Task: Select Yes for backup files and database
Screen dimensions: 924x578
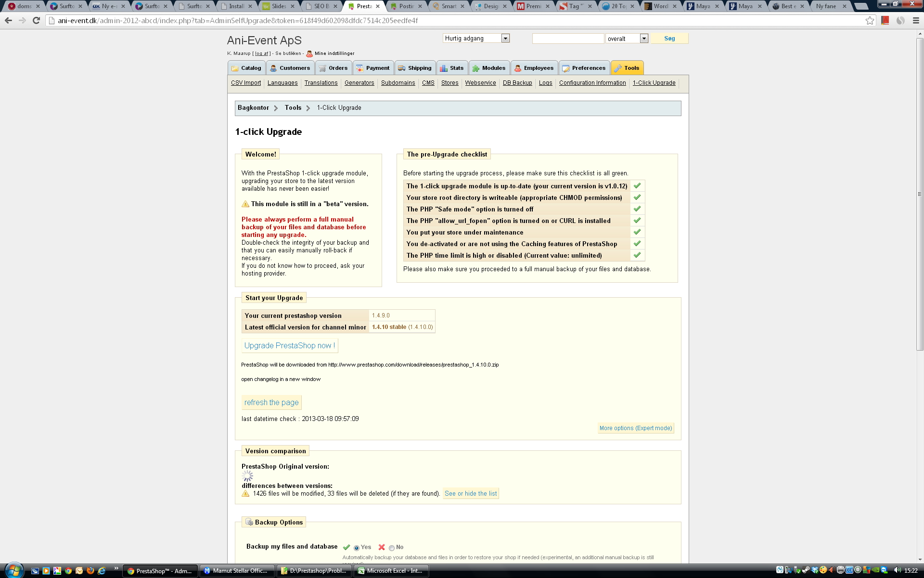Action: (x=357, y=548)
